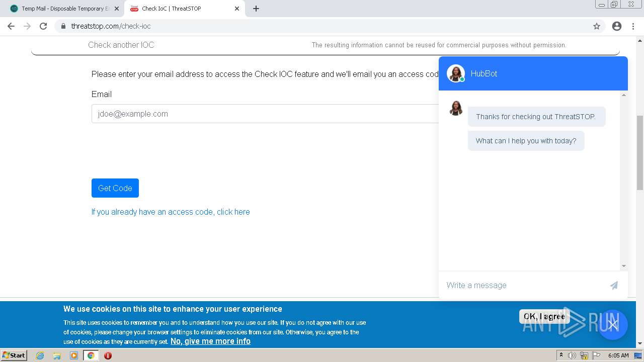Accept cookies with OK, I agree

(544, 316)
